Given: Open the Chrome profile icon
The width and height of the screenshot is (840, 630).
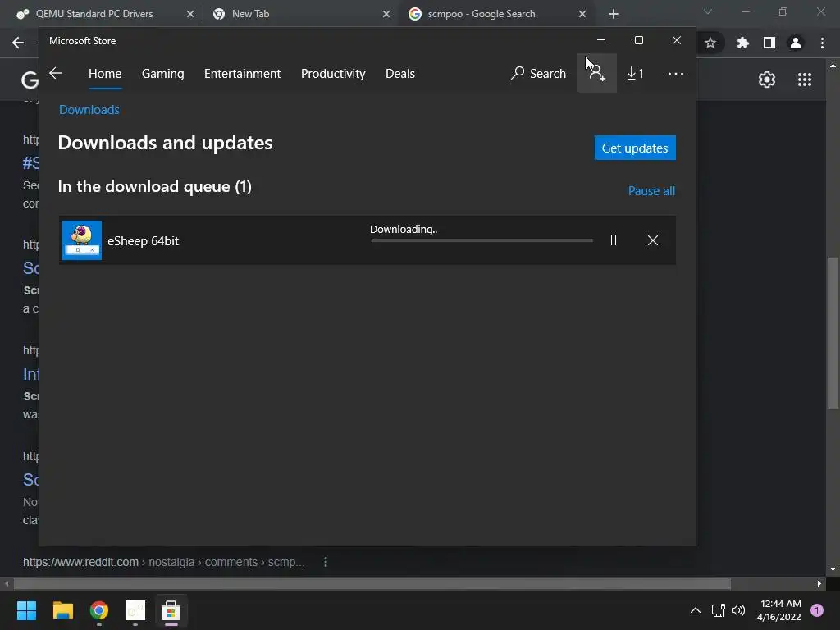Looking at the screenshot, I should (796, 43).
